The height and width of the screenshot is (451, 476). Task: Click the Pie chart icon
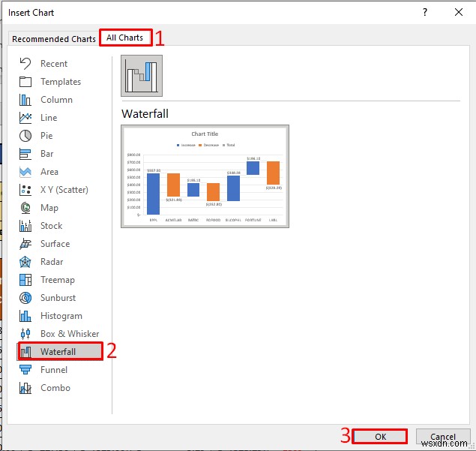pyautogui.click(x=25, y=136)
